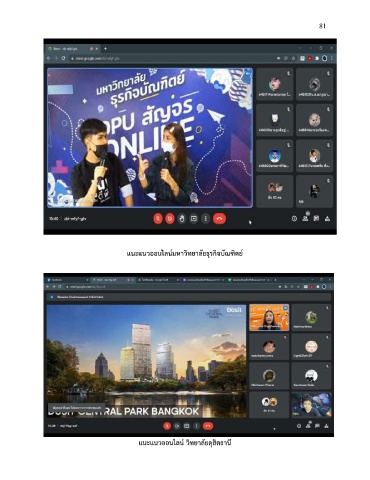
Task: Open a new tab in the DPU browser window
Action: pos(105,49)
